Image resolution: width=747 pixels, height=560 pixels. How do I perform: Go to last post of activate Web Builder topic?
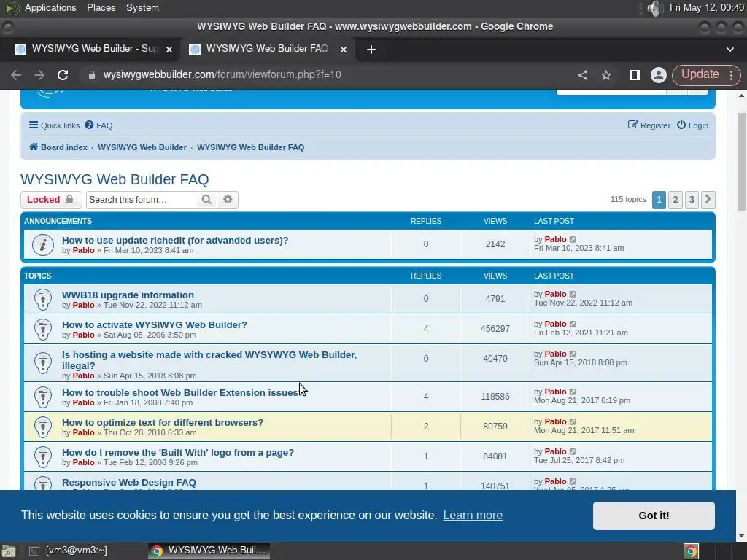pyautogui.click(x=573, y=324)
